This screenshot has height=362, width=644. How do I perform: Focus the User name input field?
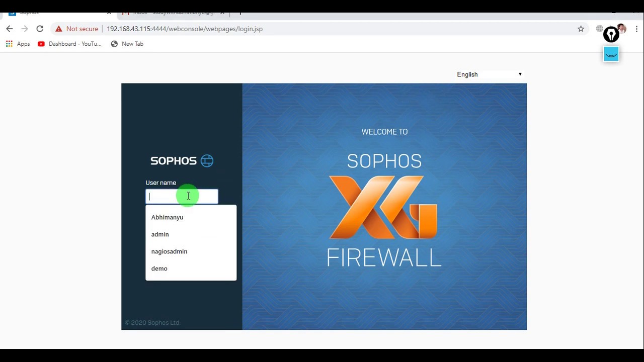tap(182, 196)
